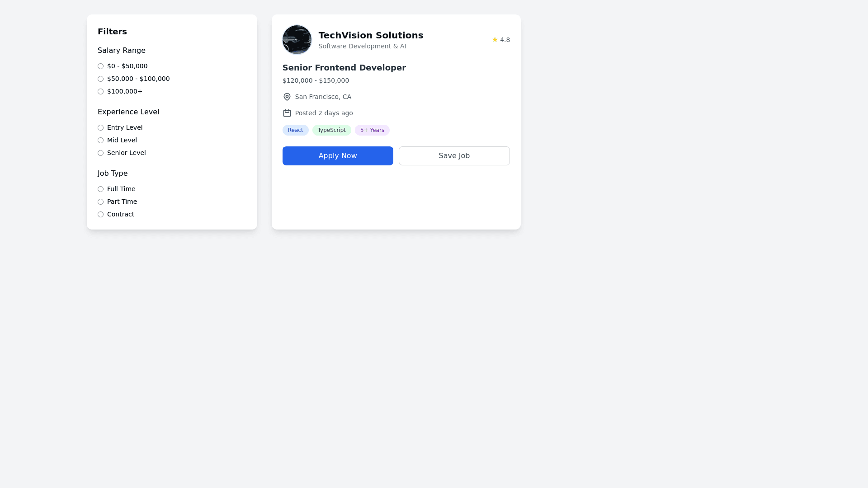Open the Senior Frontend Developer job title

pos(344,68)
